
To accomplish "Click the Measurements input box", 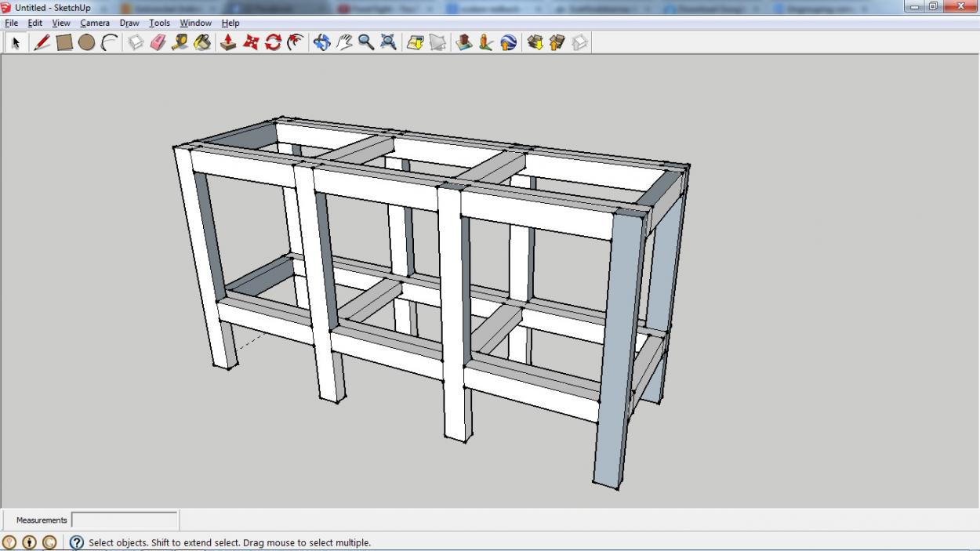I will pos(125,520).
